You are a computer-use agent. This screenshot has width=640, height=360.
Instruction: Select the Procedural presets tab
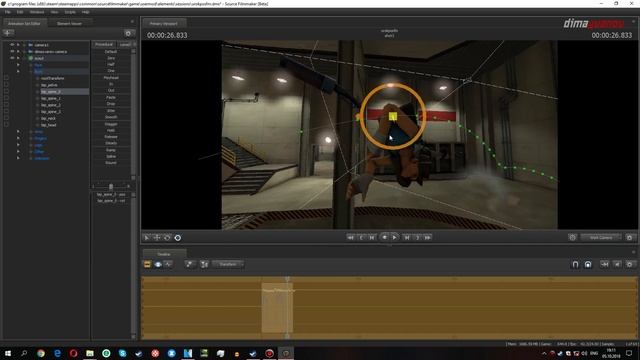click(x=104, y=44)
